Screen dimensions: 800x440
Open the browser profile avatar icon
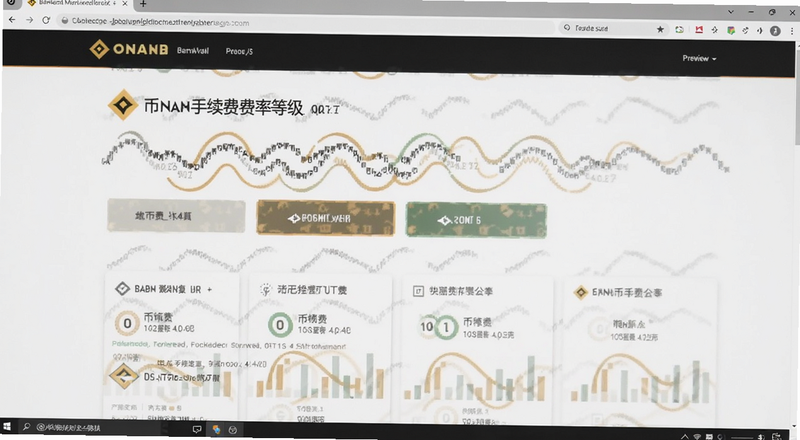(775, 31)
